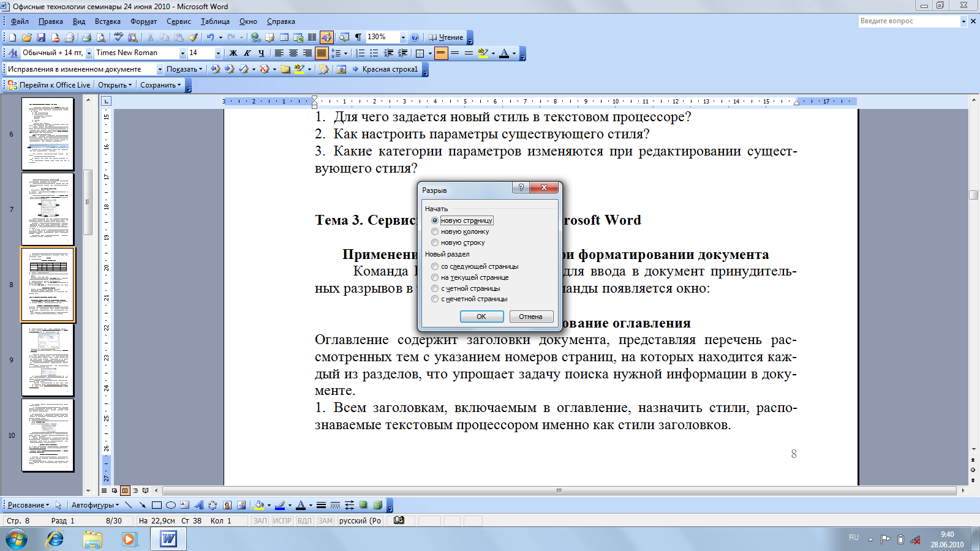Screen dimensions: 980x551
Task: Open the Сервис menu
Action: click(179, 21)
